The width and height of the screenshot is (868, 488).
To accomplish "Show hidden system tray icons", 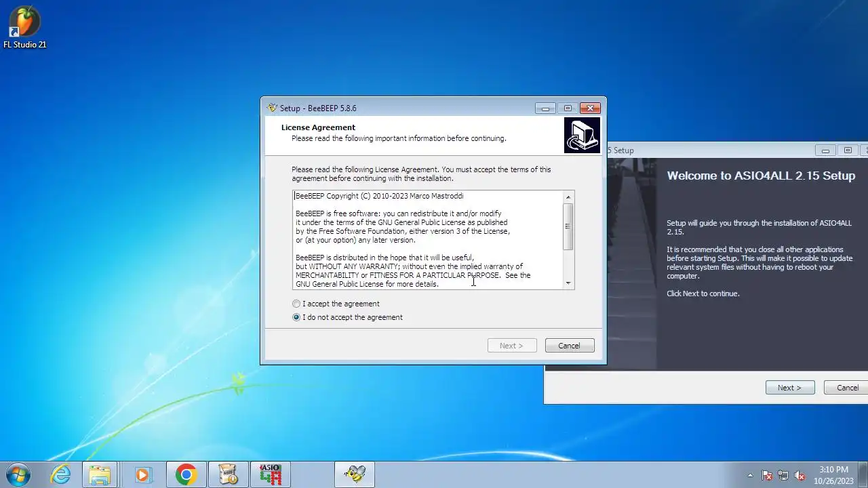I will point(750,475).
